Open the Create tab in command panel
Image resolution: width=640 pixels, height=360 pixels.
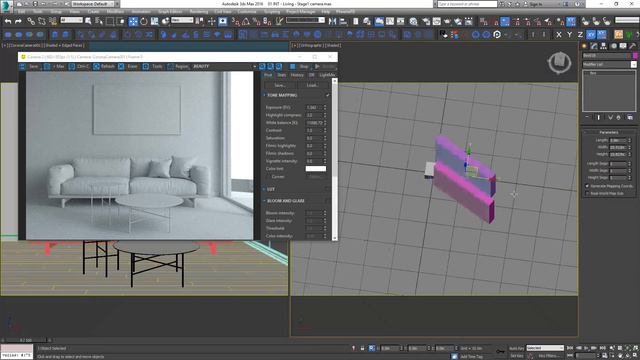coord(584,46)
